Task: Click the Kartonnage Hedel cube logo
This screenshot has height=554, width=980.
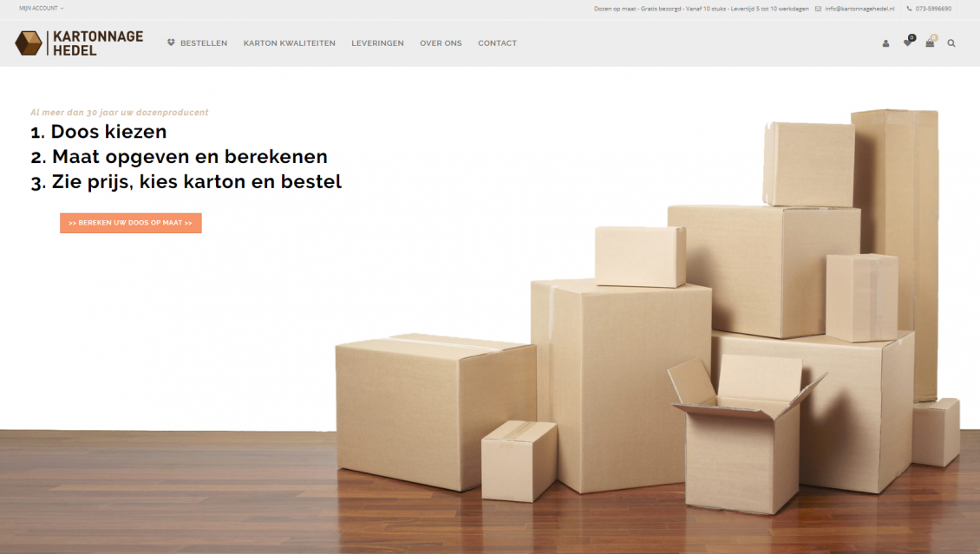Action: 28,43
